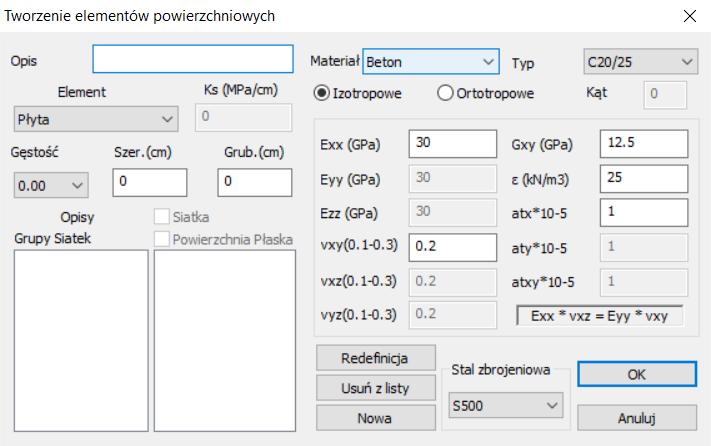The image size is (711, 446).
Task: Close the Tworzenie elementów powierzchniowych dialog
Action: [690, 16]
